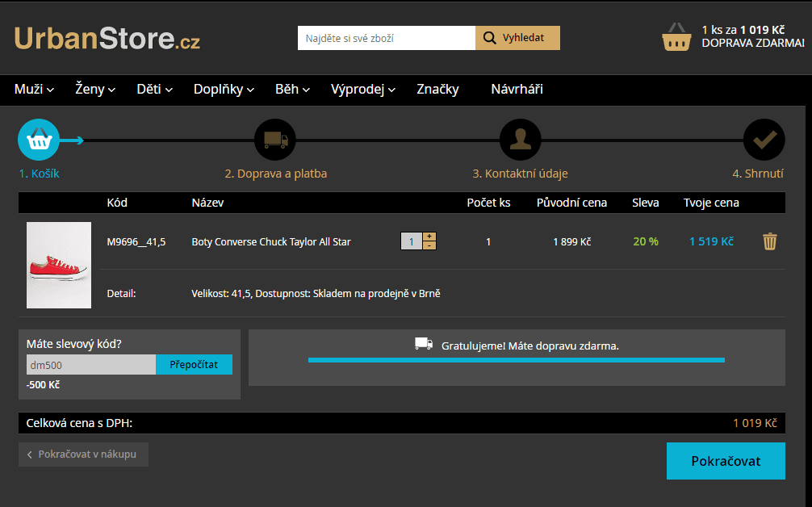This screenshot has height=507, width=812.
Task: Expand the Běh menu
Action: (x=292, y=89)
